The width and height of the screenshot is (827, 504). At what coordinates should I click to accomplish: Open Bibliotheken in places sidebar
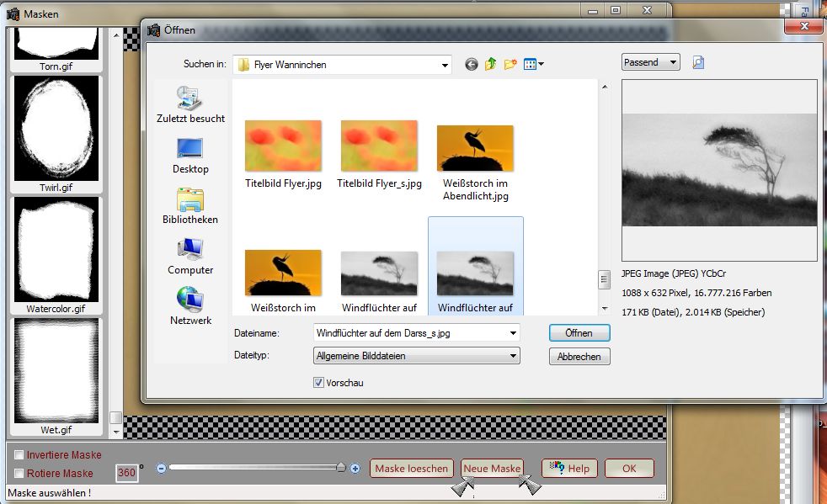[x=190, y=205]
